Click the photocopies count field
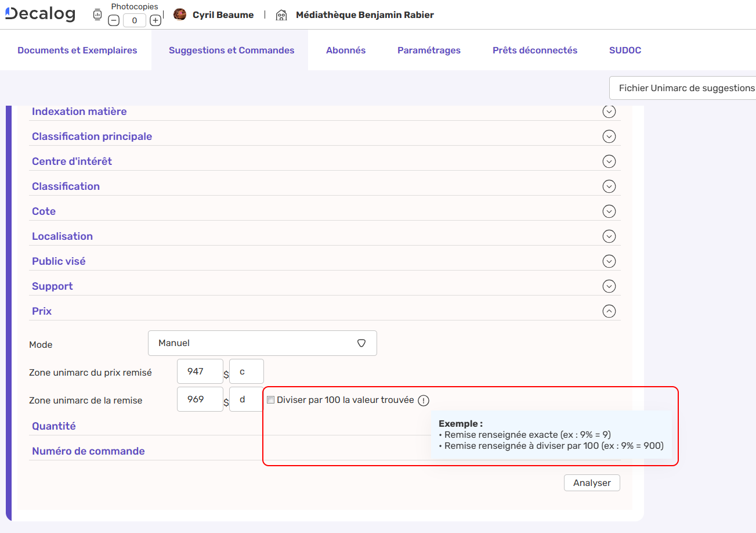 point(135,20)
